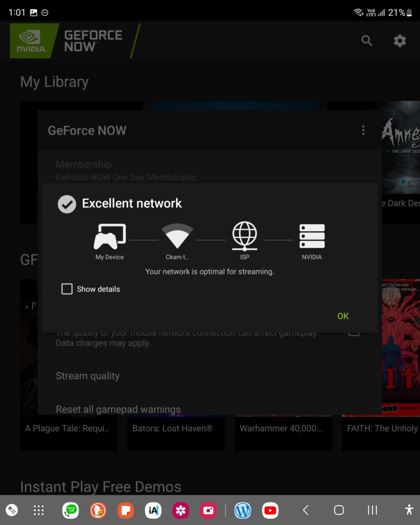Launch the YouTube app
Screen dimensions: 420x525
(270, 510)
